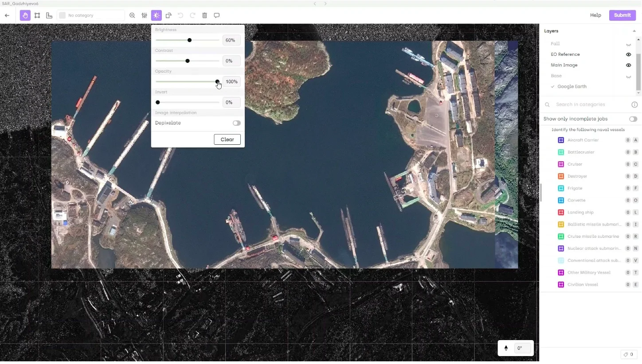Click the Submit button
The image size is (642, 364).
pyautogui.click(x=622, y=15)
